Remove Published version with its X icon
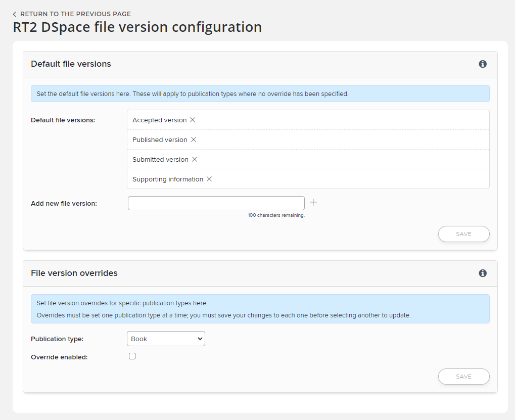This screenshot has height=420, width=515. [x=194, y=140]
